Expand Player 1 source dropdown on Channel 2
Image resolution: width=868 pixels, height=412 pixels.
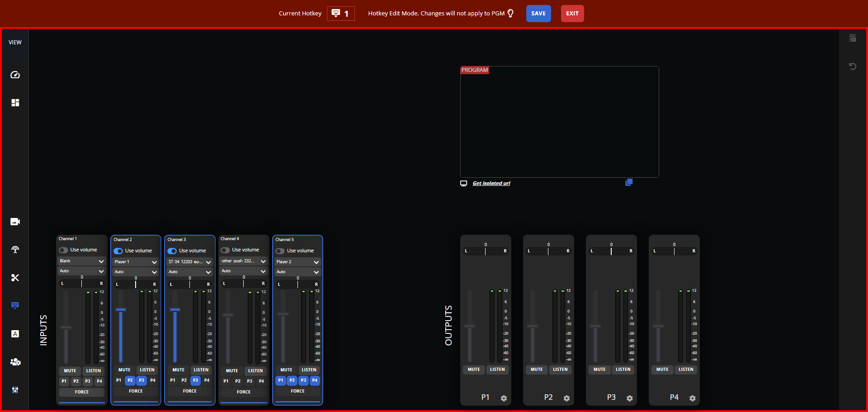click(x=136, y=262)
